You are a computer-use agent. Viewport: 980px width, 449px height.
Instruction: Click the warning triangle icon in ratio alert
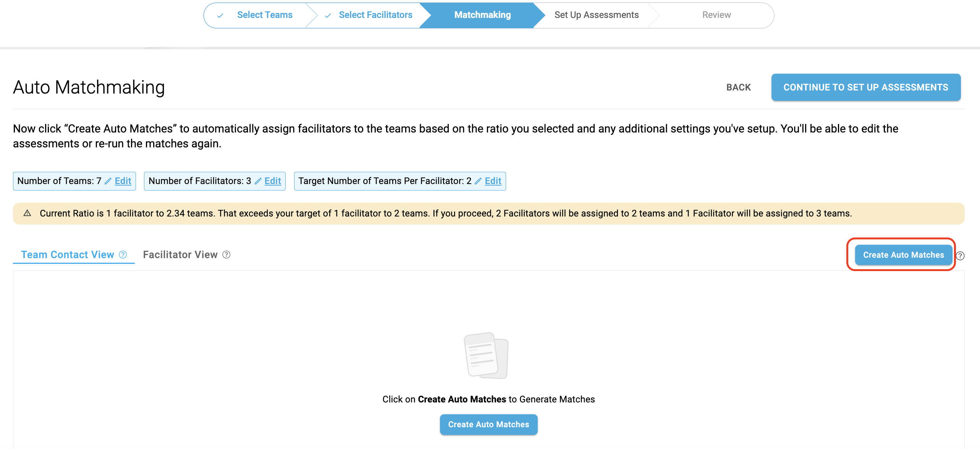pyautogui.click(x=27, y=213)
